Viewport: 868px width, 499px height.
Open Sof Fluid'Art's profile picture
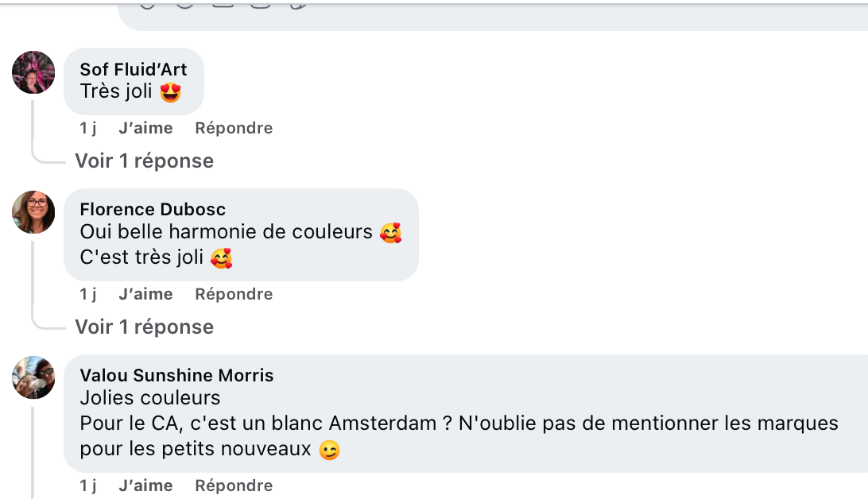33,72
